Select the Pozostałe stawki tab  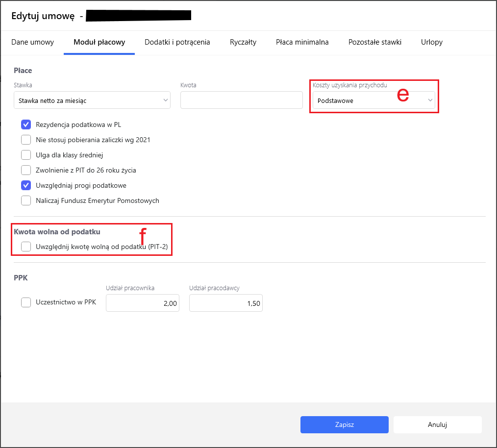[x=374, y=42]
